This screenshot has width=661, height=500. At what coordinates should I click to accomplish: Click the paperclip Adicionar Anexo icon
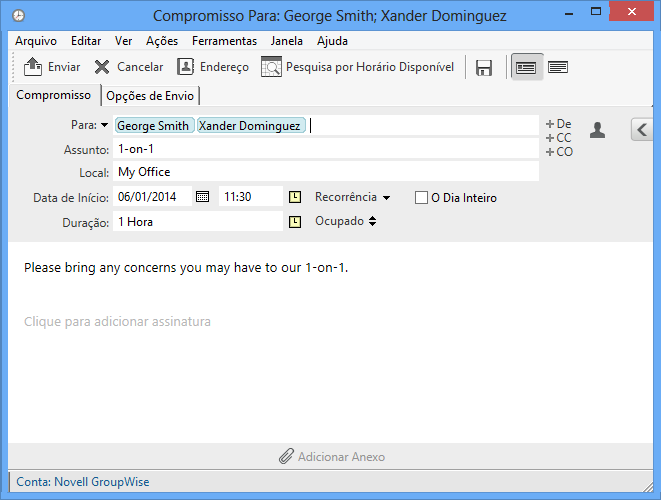point(286,456)
